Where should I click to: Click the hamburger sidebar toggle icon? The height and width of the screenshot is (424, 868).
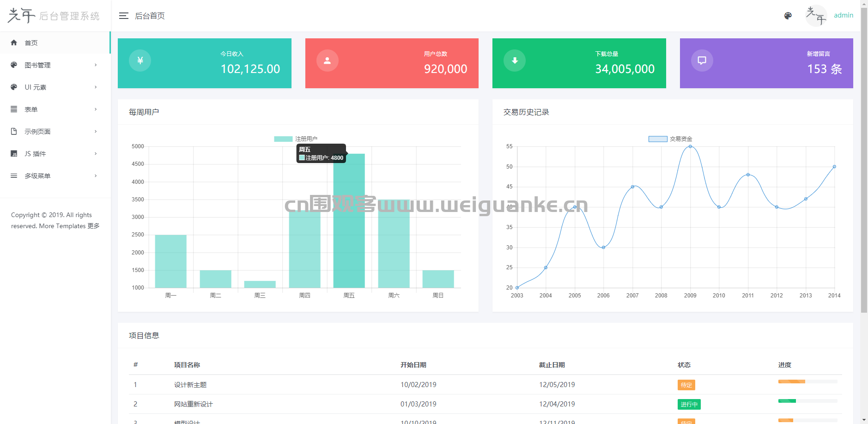coord(123,16)
